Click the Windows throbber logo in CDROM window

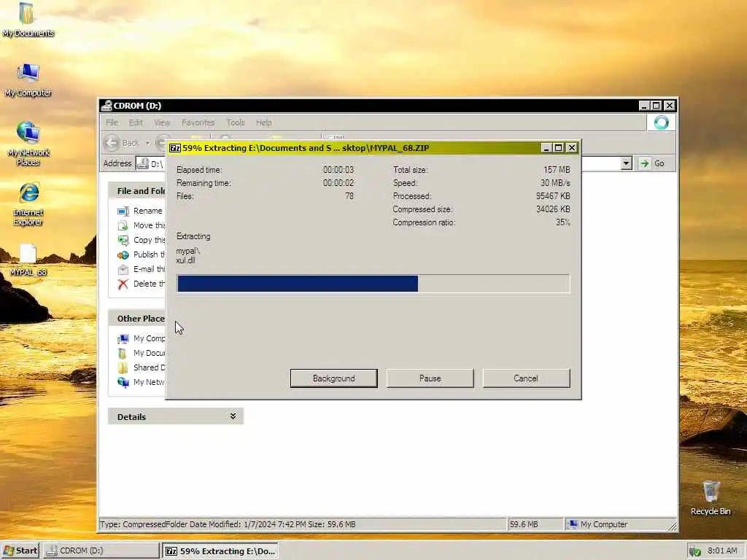click(x=661, y=122)
